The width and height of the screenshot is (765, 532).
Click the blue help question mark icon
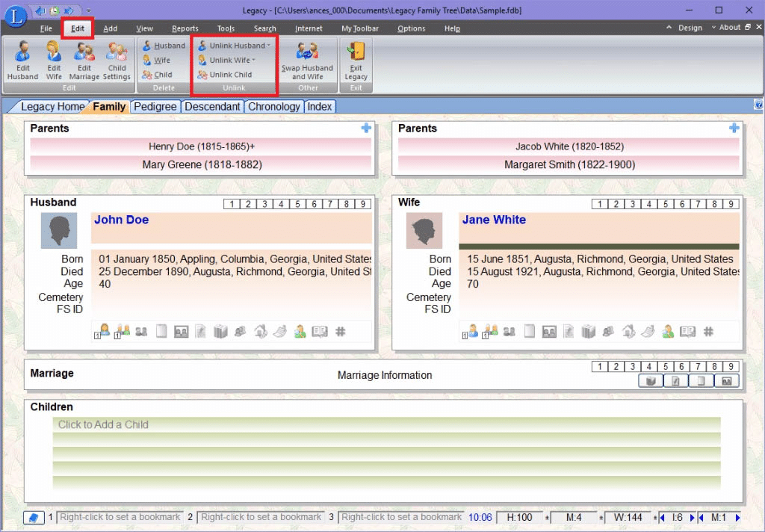pos(759,105)
